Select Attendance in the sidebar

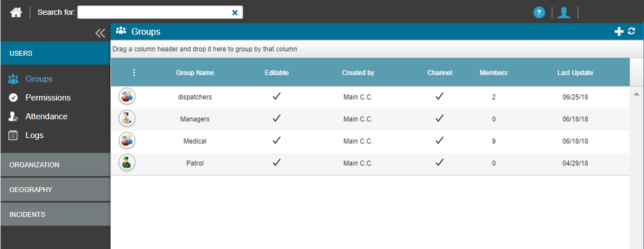(46, 117)
